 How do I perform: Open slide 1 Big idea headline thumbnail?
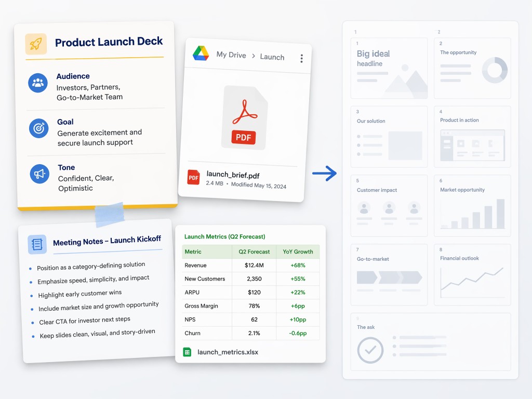tap(389, 68)
